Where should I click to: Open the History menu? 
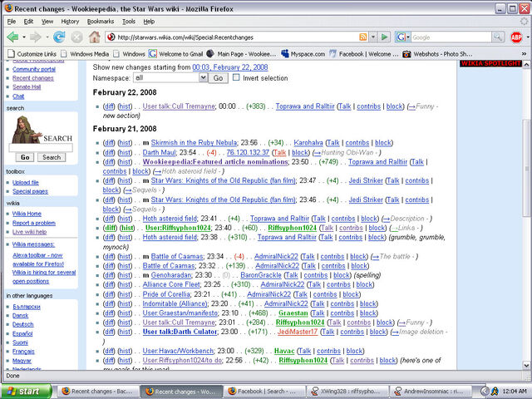point(70,22)
